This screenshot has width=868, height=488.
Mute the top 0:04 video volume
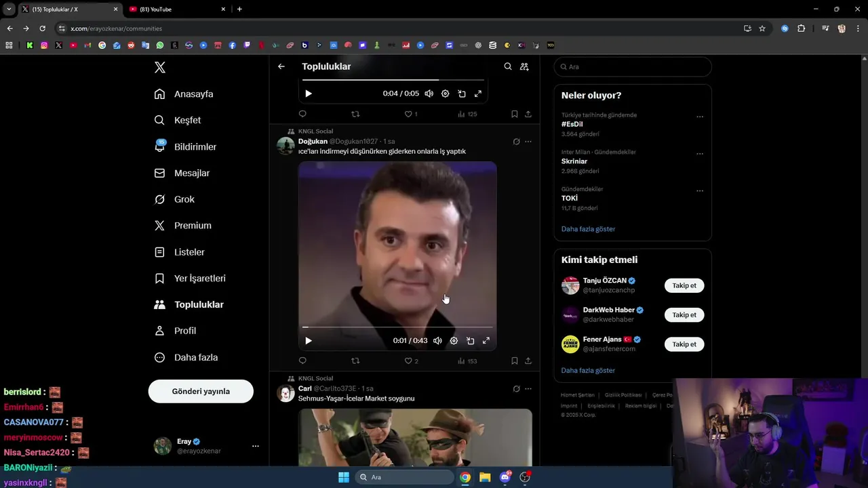pyautogui.click(x=429, y=94)
